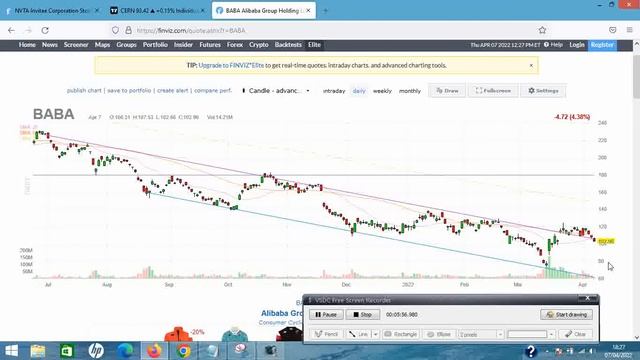Screen dimensions: 640x360
Task: Open the Crypto menu item
Action: click(259, 45)
